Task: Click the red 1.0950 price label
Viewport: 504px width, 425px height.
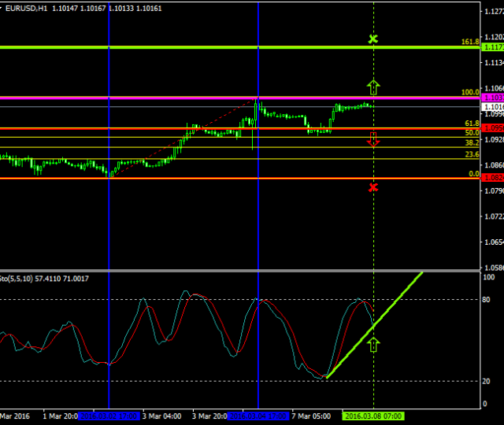Action: [x=493, y=128]
